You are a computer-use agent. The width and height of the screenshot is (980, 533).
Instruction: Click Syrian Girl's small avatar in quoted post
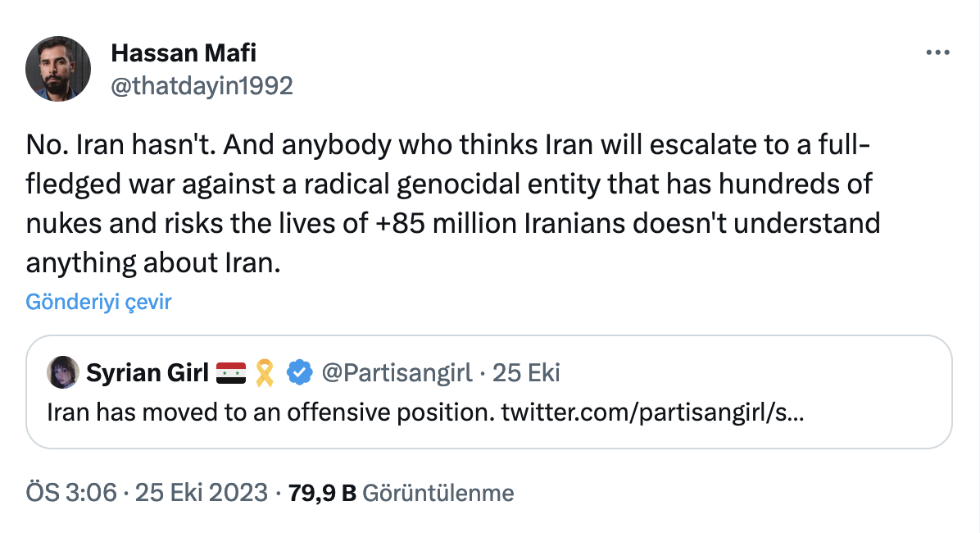click(x=63, y=373)
